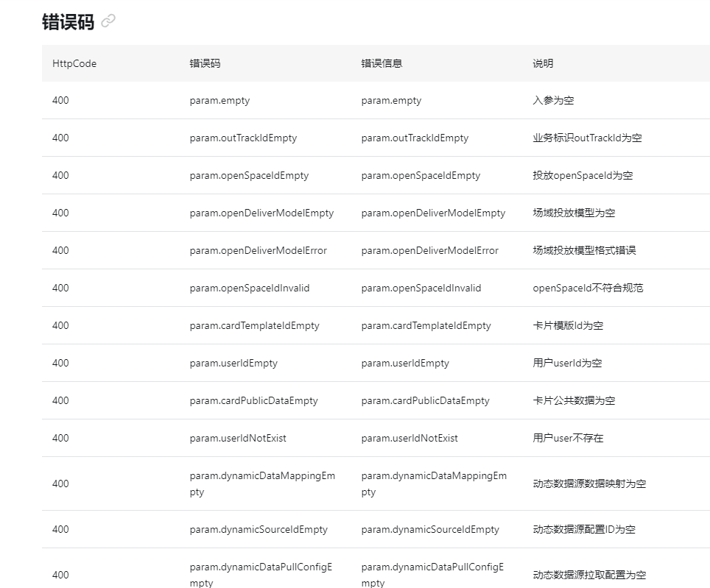Select error code param.openSpaceIdEmpty

249,175
